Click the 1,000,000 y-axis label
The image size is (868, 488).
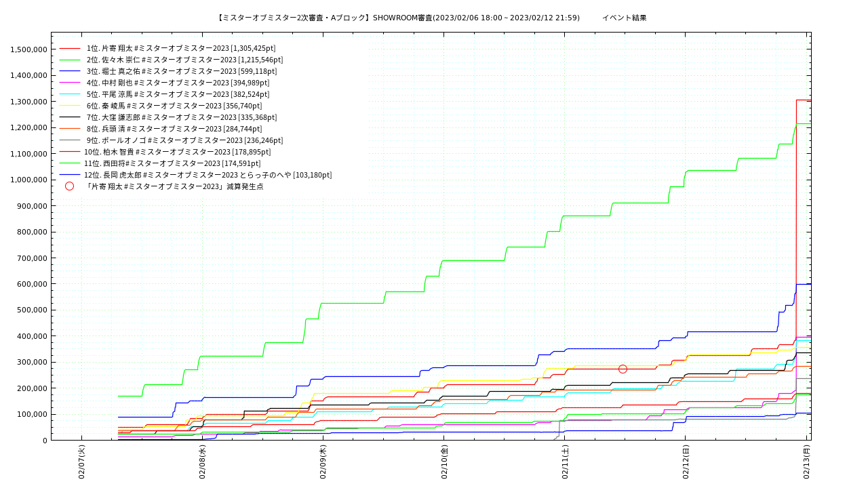[28, 180]
